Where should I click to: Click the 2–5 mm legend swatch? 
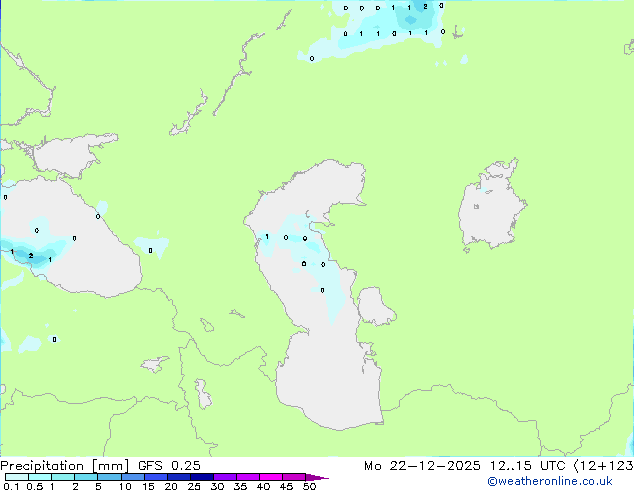click(86, 477)
